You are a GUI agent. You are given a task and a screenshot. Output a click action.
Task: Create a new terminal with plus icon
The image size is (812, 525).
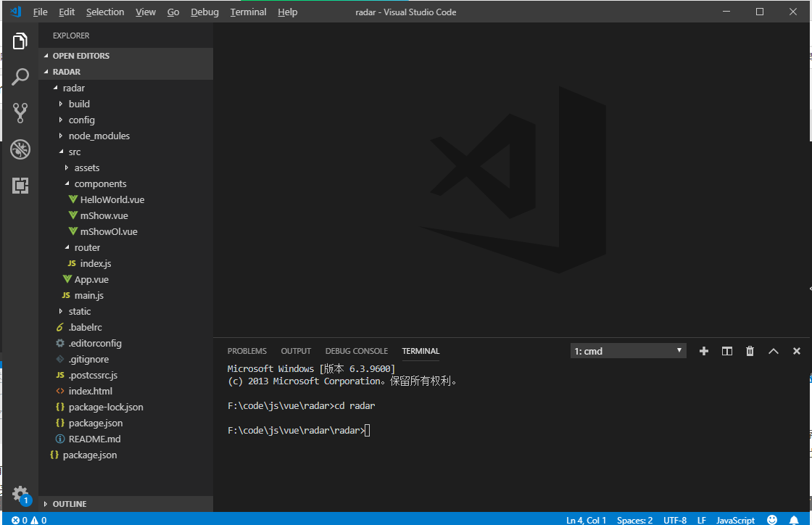tap(704, 351)
